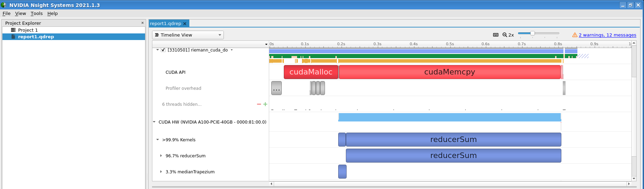Select reducerSum block in Kernels row

point(453,139)
